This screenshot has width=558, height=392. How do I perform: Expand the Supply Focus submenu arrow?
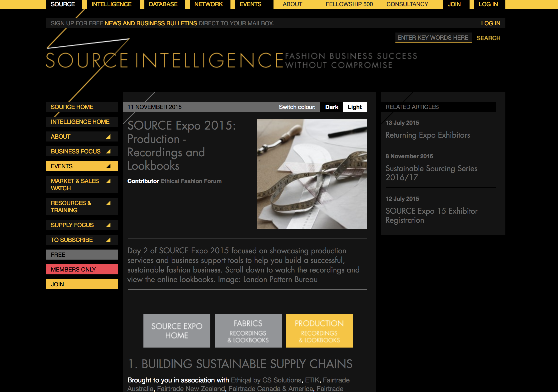[x=108, y=225]
